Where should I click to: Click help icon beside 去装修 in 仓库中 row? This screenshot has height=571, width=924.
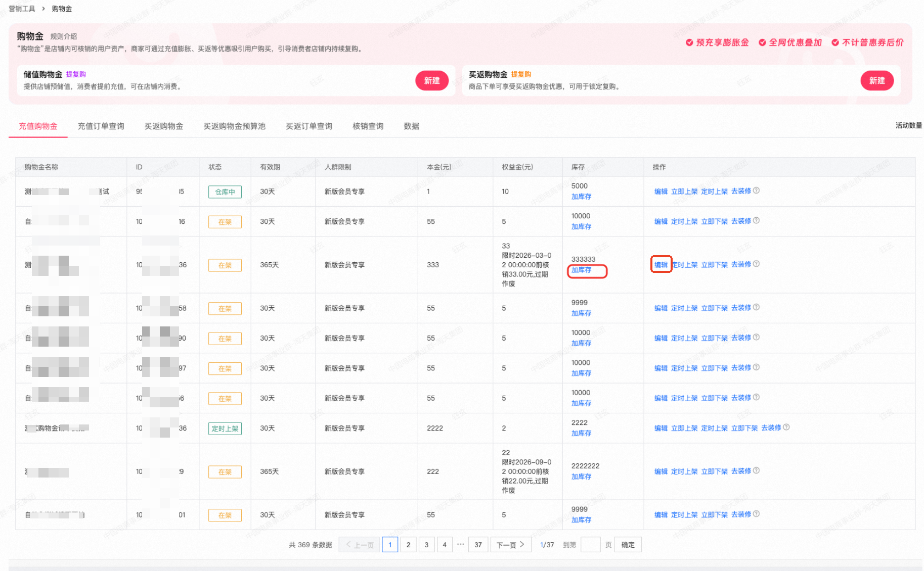[x=756, y=191]
